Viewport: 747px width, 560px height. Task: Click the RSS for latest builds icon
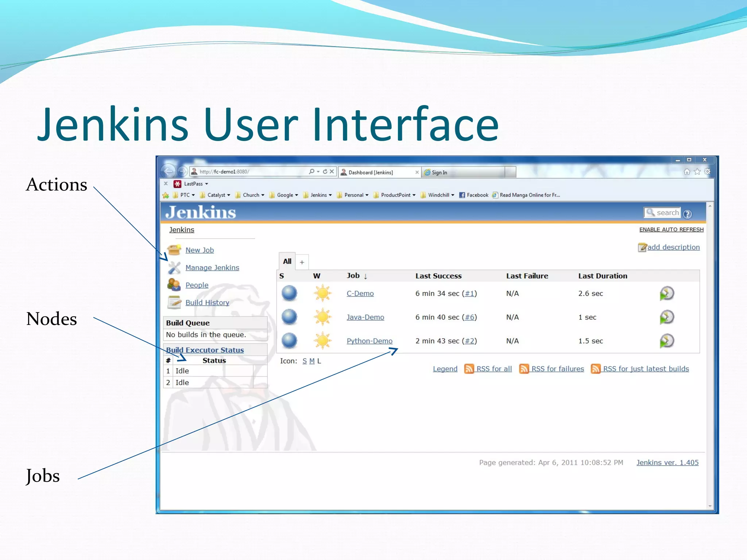596,369
